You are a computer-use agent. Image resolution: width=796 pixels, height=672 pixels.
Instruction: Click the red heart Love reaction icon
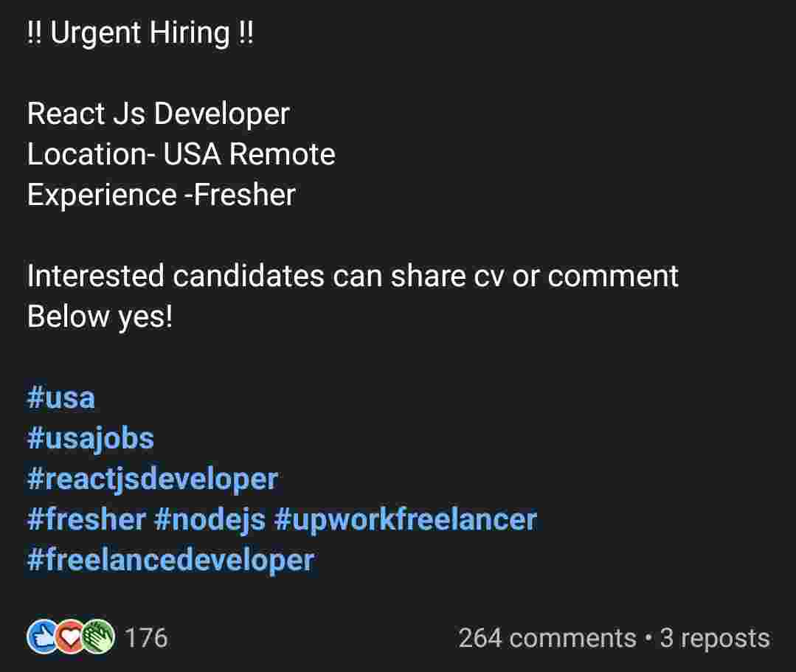click(x=70, y=637)
